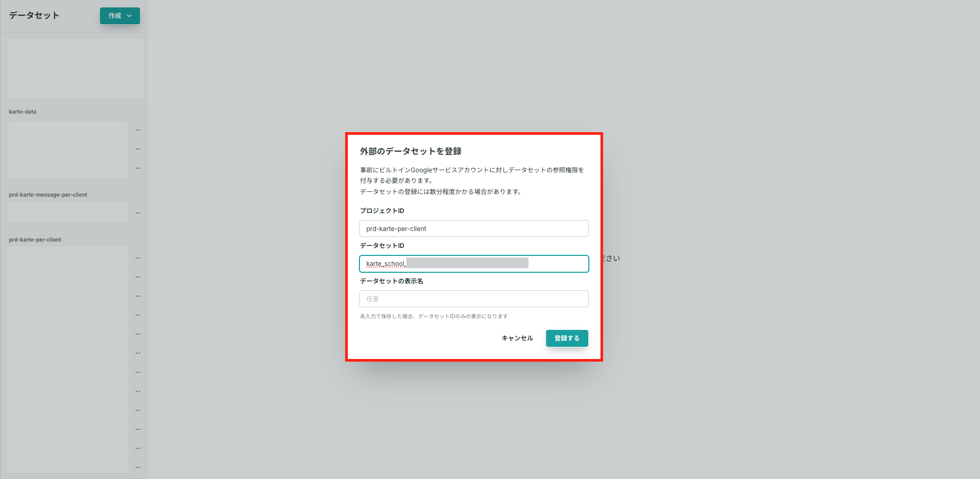The width and height of the screenshot is (980, 479).
Task: Open the options menu next to karte-data's first table
Action: pos(137,129)
